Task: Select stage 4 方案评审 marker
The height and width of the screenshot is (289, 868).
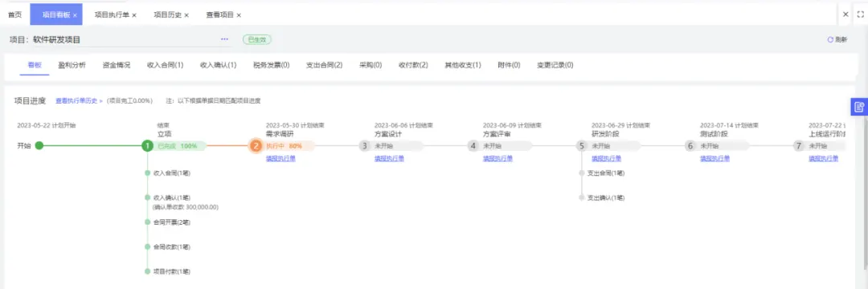Action: pos(473,146)
